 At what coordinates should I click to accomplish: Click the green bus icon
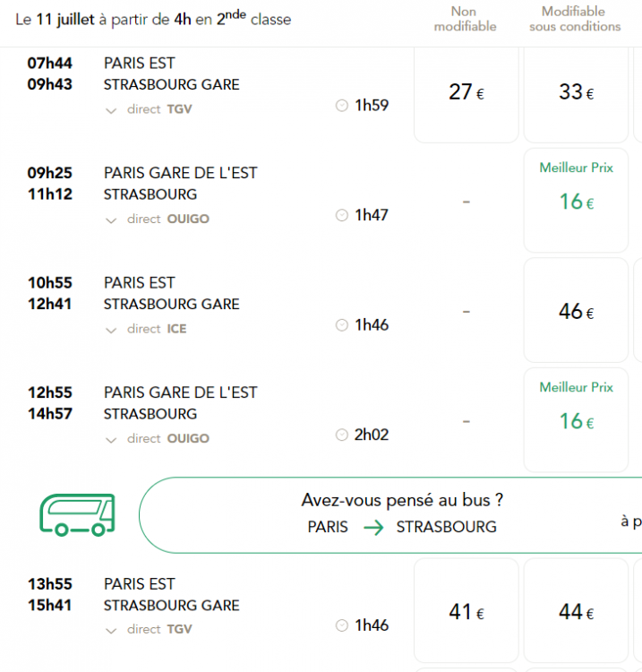click(x=78, y=514)
